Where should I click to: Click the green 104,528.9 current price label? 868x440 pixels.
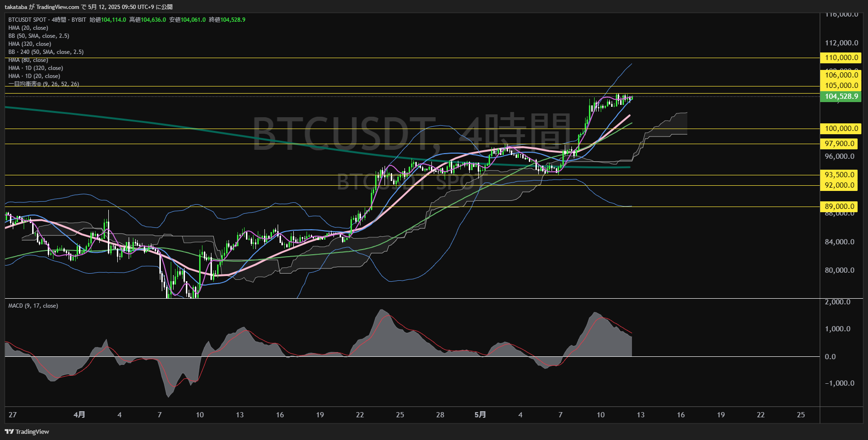point(841,96)
